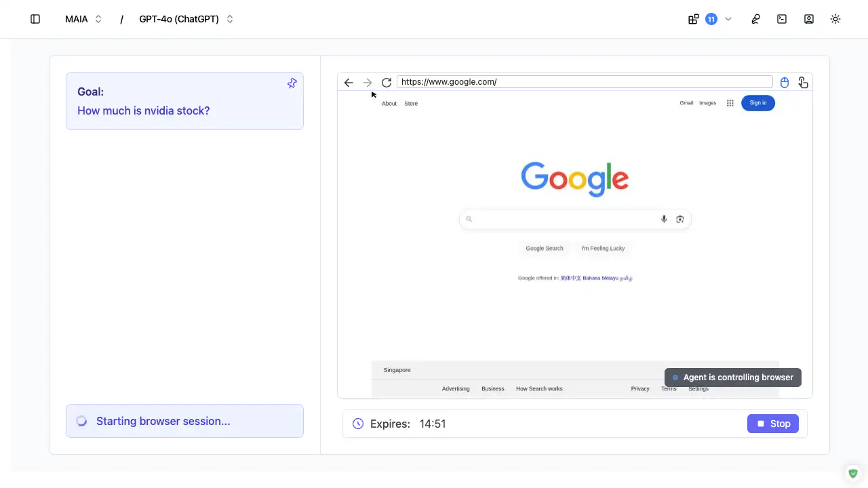Click the Business footer link

[493, 388]
